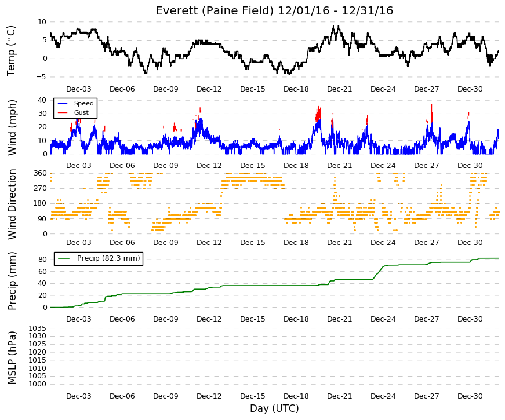Image resolution: width=505 pixels, height=420 pixels.
Task: Click the Day (UTC) x-axis label
Action: [x=274, y=408]
